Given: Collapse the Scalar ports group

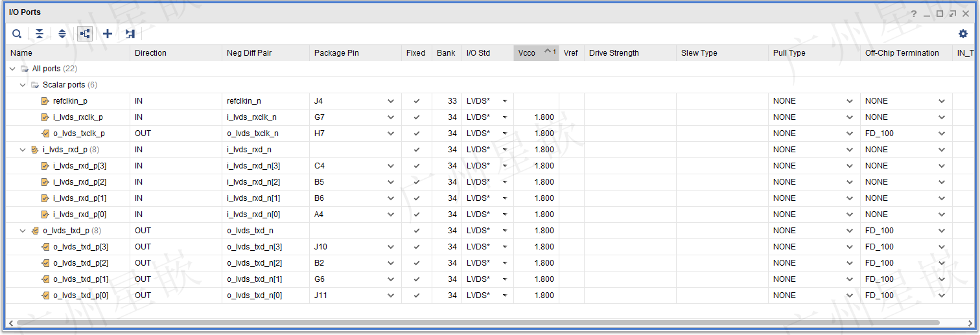Looking at the screenshot, I should 23,85.
